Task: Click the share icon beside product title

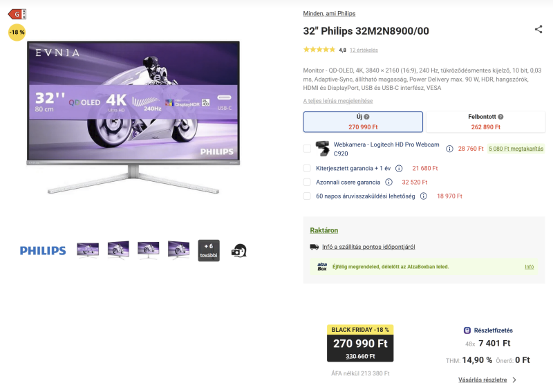Action: tap(538, 29)
